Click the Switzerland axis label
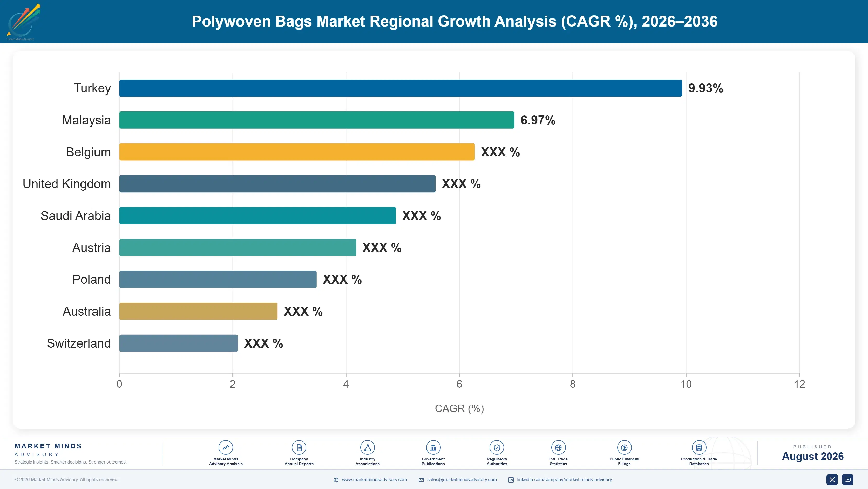The image size is (868, 489). [x=78, y=343]
